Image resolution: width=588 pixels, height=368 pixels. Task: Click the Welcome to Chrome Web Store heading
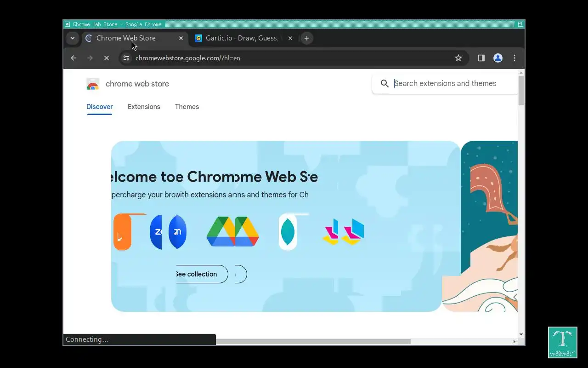click(215, 177)
